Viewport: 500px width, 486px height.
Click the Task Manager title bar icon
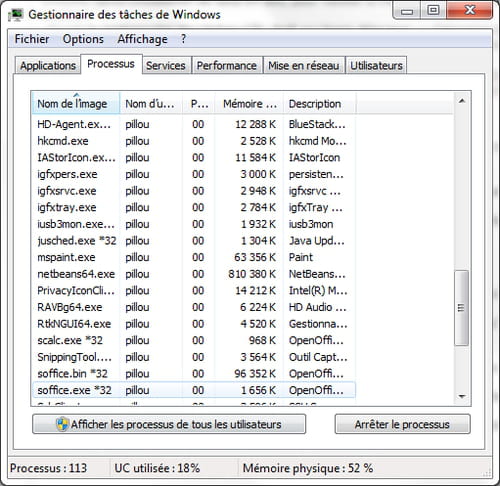[x=16, y=15]
